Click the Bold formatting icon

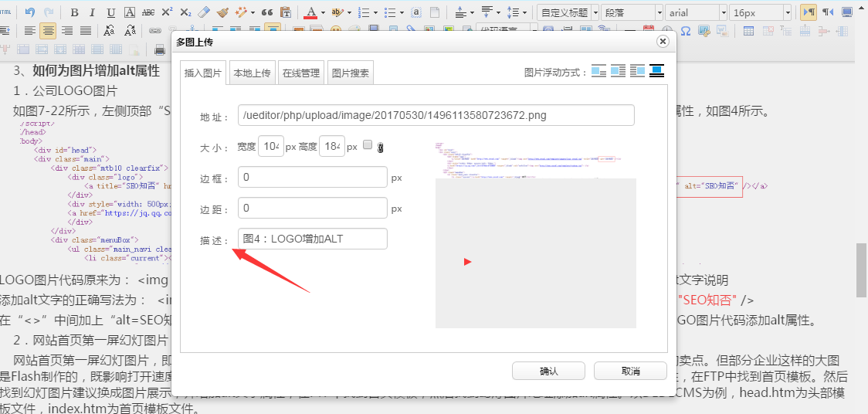(74, 12)
